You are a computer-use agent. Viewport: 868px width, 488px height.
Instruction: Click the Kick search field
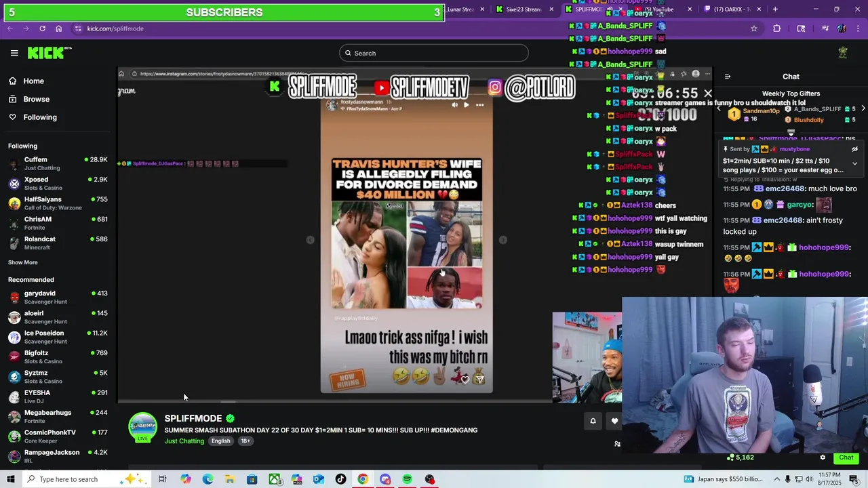434,53
